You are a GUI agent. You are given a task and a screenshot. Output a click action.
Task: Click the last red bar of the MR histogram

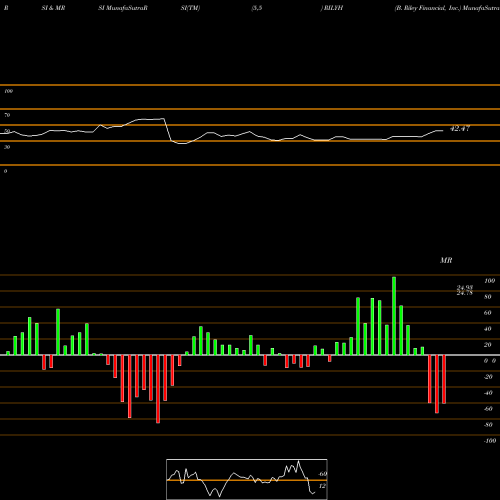click(444, 379)
